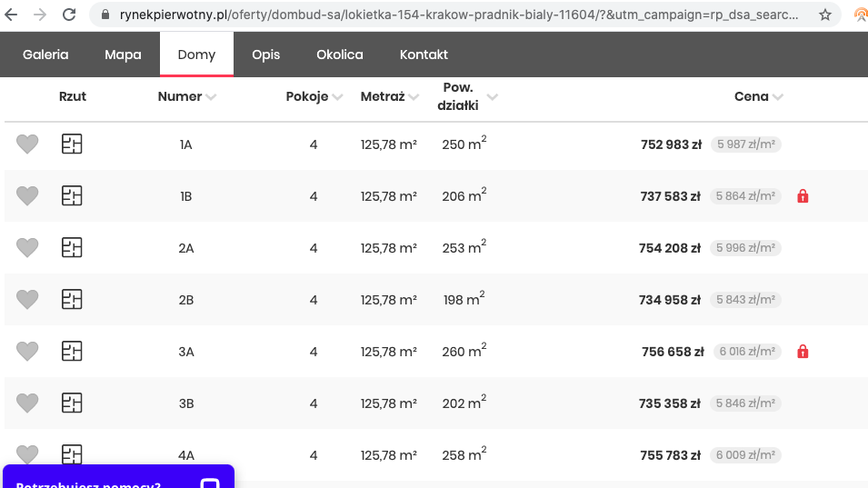Viewport: 868px width, 488px height.
Task: Click plot area 250 m²
Action: [464, 144]
